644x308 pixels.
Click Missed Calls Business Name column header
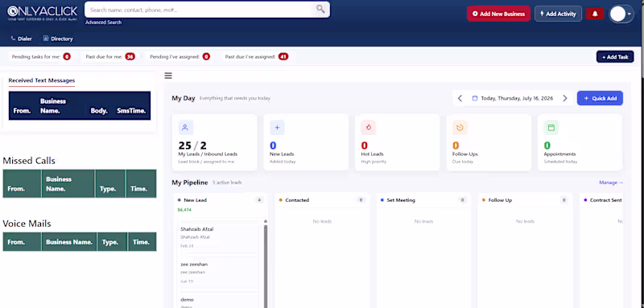tap(68, 183)
